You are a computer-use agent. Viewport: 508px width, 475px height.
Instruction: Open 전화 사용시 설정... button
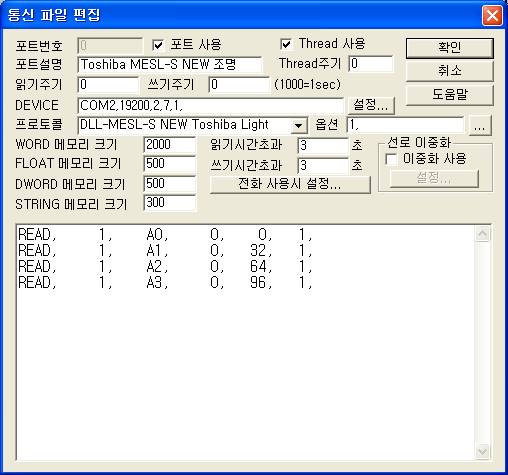point(290,184)
